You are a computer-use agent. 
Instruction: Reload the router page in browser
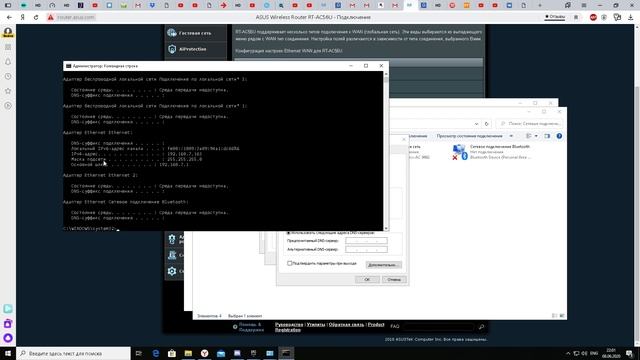coord(36,18)
